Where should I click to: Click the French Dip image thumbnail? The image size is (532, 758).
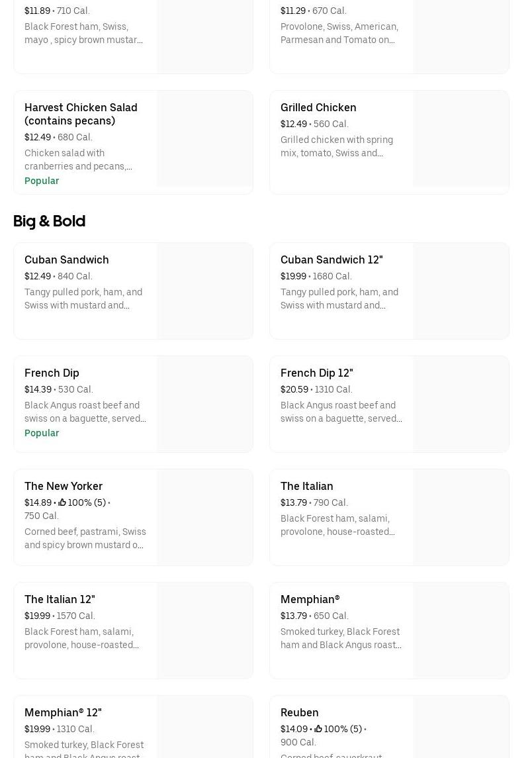(205, 404)
